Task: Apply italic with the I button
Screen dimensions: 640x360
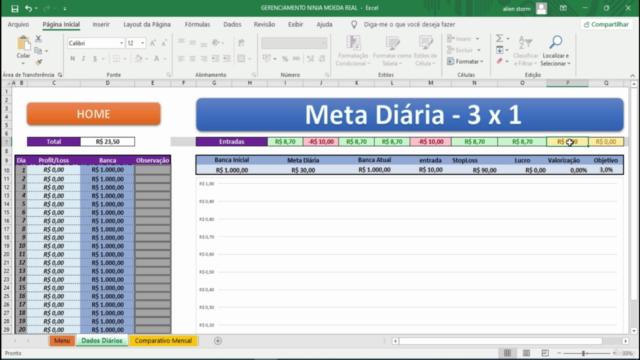Action: [x=83, y=59]
